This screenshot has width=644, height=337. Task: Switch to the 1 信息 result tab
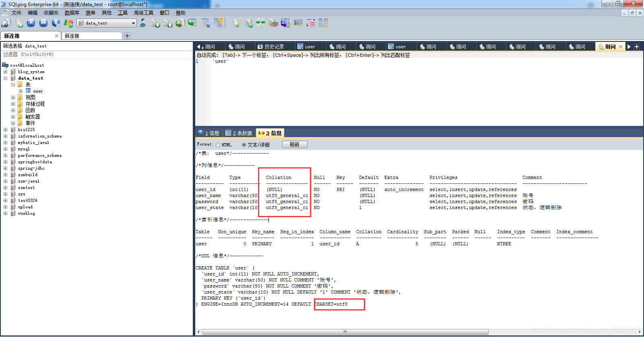[x=208, y=133]
